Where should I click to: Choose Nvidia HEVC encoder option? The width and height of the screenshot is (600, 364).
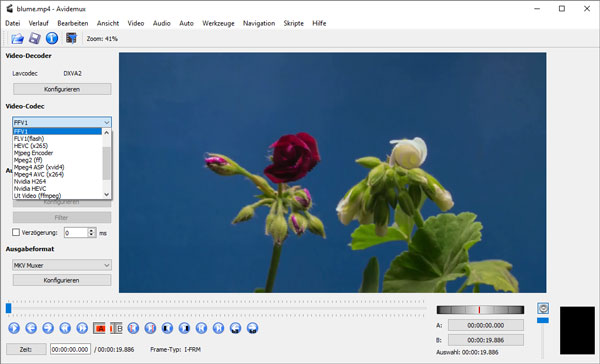pos(57,188)
